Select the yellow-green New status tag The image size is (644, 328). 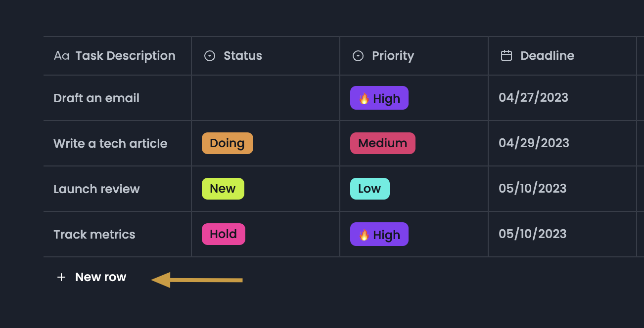(x=223, y=189)
